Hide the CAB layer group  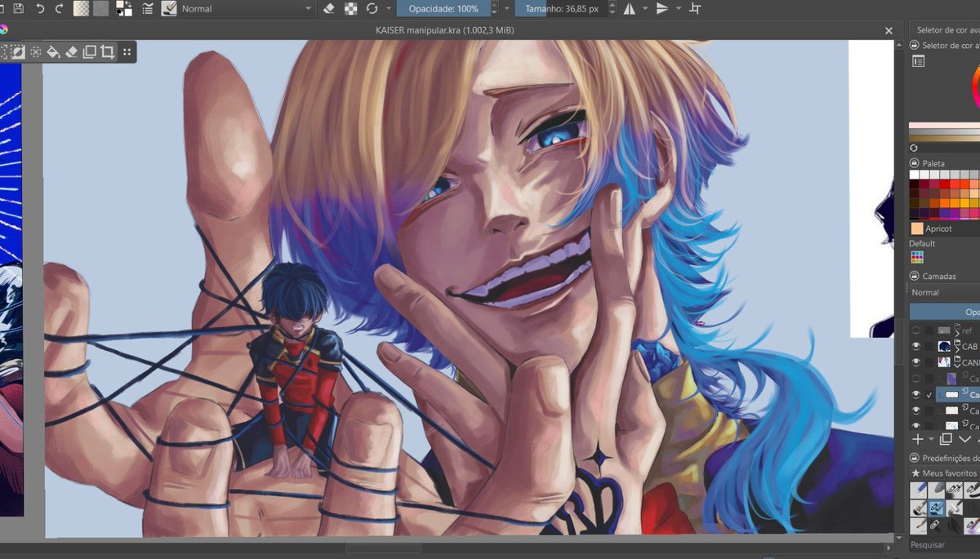(916, 346)
